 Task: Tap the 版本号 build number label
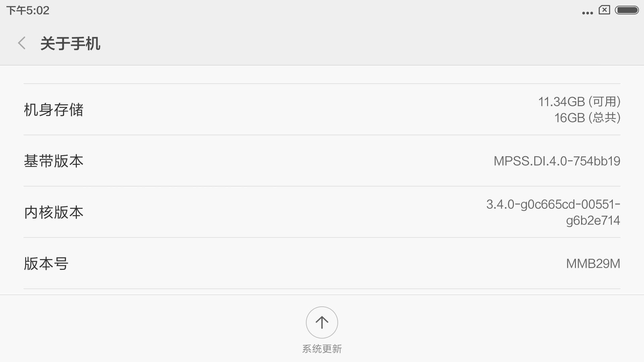pyautogui.click(x=46, y=264)
